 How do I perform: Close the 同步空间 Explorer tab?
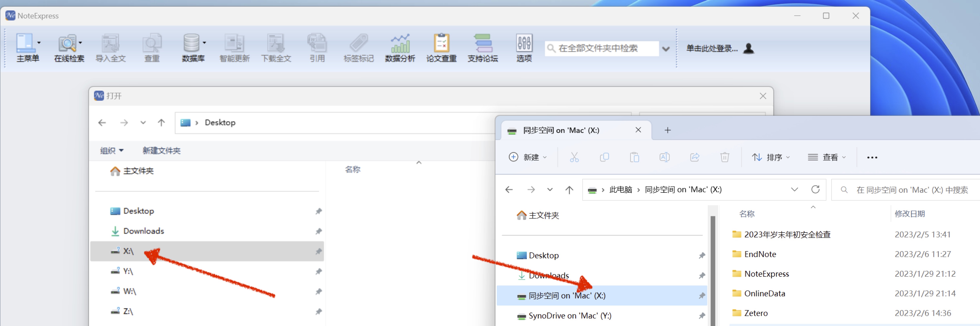coord(638,130)
